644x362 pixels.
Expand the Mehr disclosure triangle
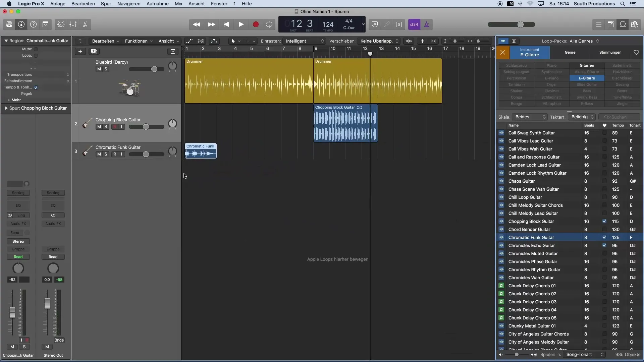(9, 100)
